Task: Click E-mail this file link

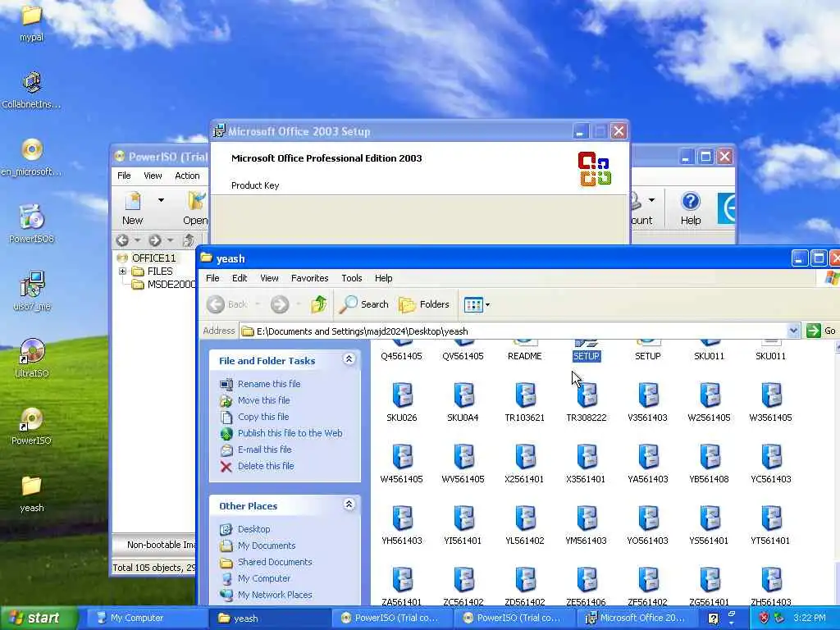Action: coord(265,450)
